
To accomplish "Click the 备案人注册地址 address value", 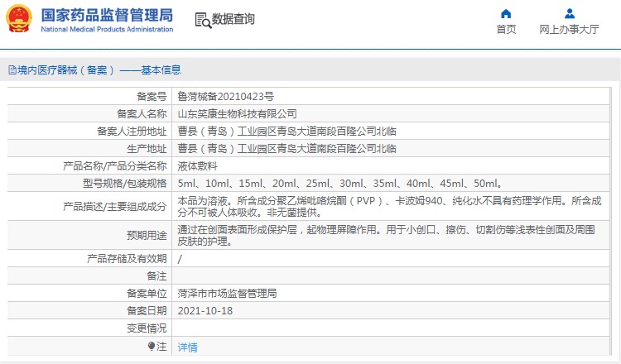I will (x=287, y=131).
